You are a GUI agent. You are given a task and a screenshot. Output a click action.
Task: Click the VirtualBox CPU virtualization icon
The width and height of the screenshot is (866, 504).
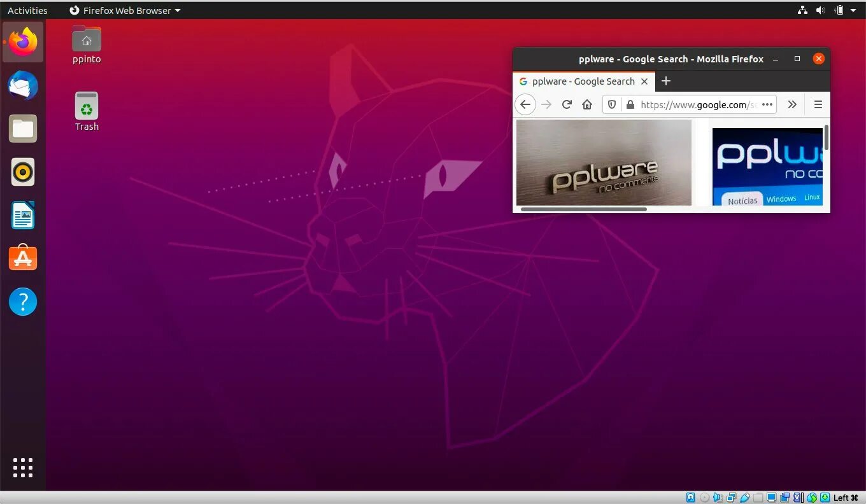point(799,498)
